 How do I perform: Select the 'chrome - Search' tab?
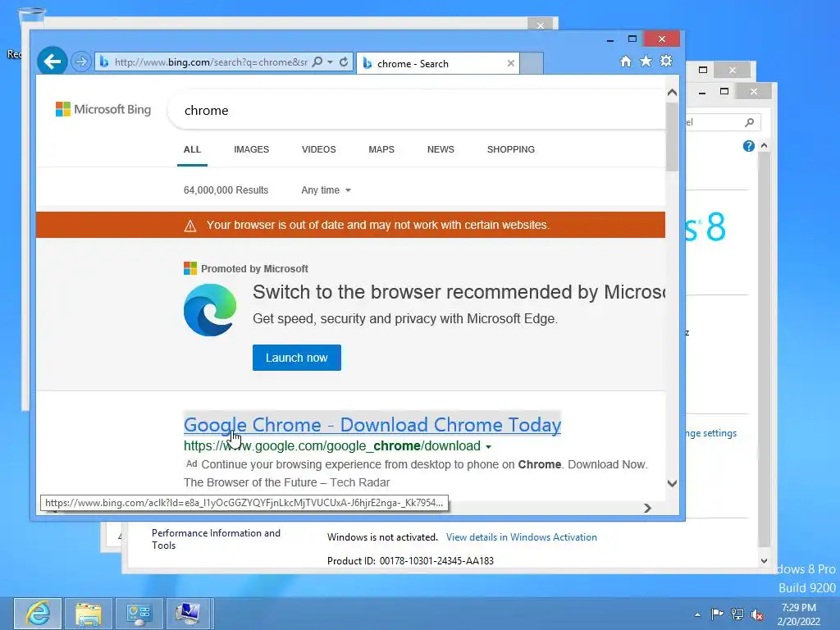(438, 63)
